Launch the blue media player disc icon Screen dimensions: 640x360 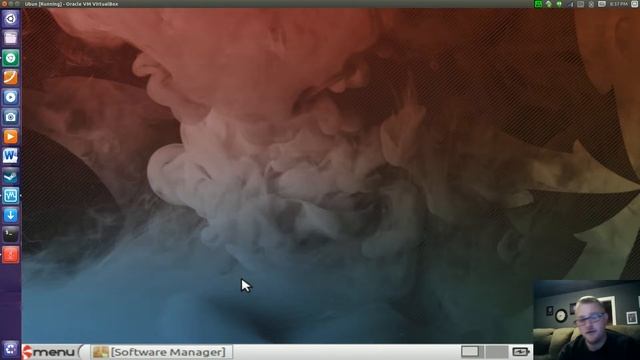tap(11, 97)
